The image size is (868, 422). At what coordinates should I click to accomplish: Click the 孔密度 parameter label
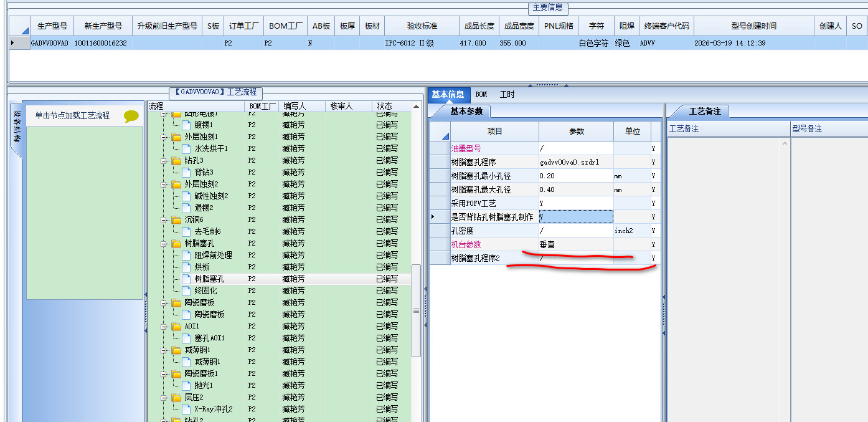coord(463,231)
